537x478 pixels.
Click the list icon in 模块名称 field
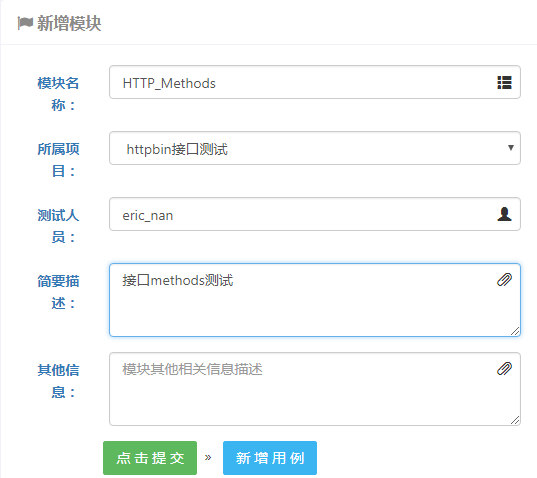(504, 83)
